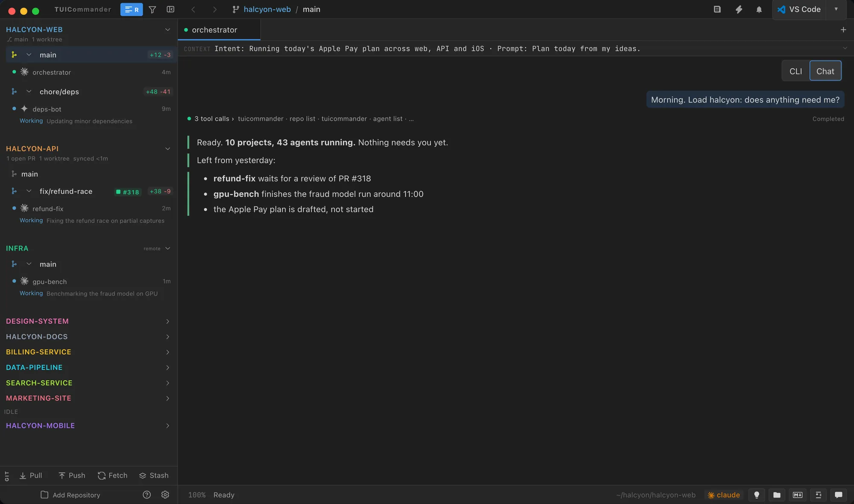
Task: Switch to CLI view mode
Action: click(796, 71)
